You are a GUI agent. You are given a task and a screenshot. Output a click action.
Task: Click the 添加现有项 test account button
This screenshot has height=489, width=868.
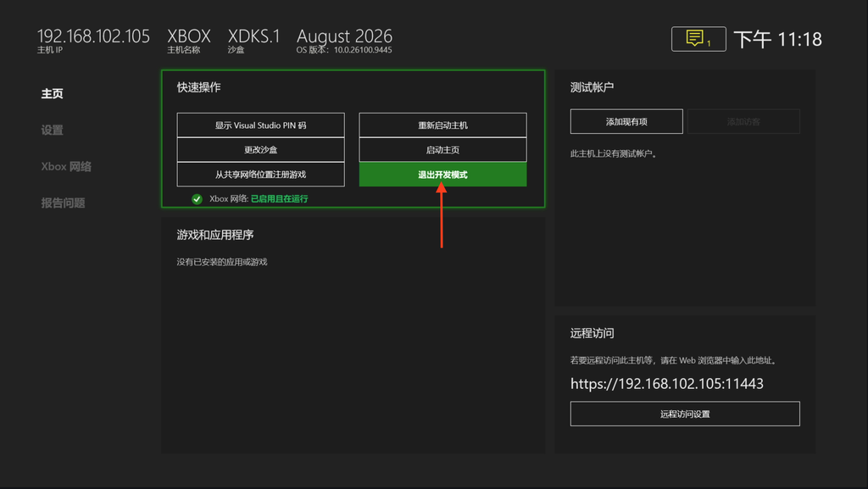pyautogui.click(x=626, y=121)
